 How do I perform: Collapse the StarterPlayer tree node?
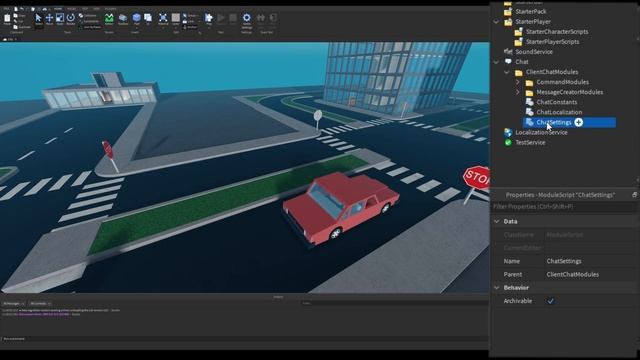[x=496, y=22]
